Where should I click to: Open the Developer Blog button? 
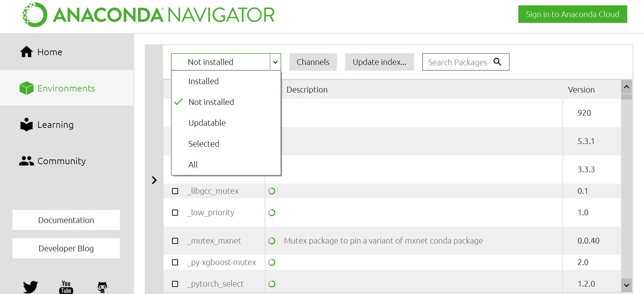tap(66, 248)
